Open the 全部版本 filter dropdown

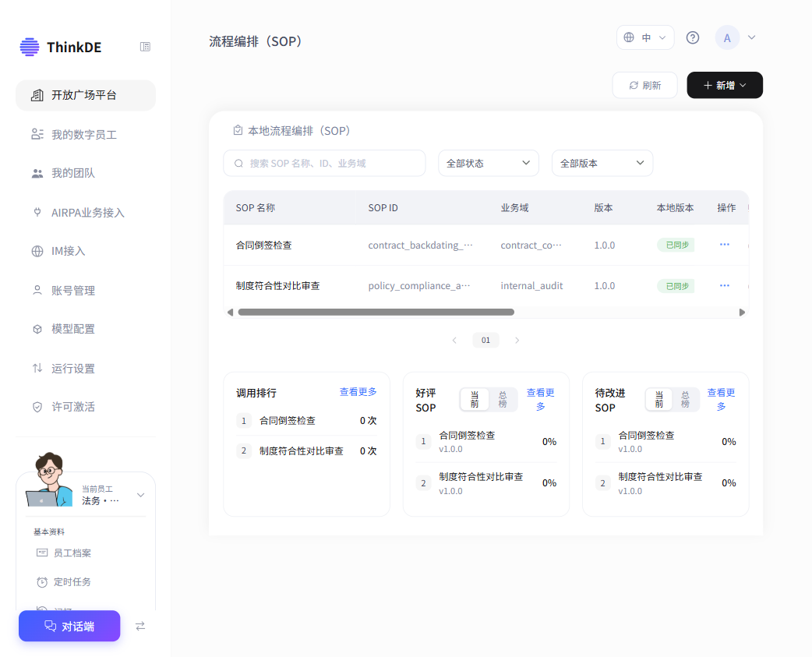pos(602,164)
